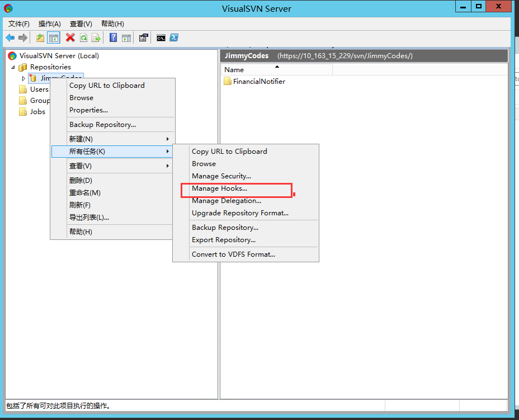Close the VisualSVN Server window
Screen dimensions: 519x420
tap(498, 7)
